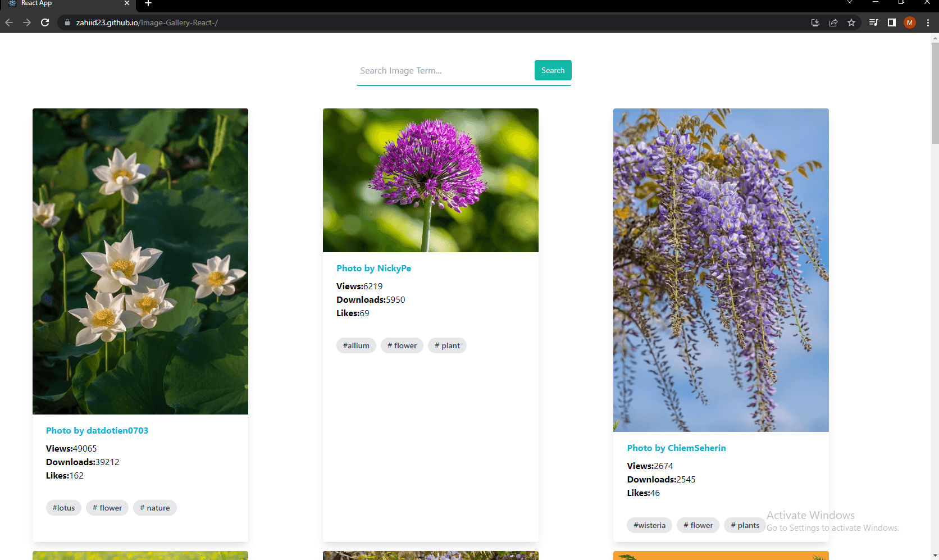Restore down the browser window

(901, 2)
